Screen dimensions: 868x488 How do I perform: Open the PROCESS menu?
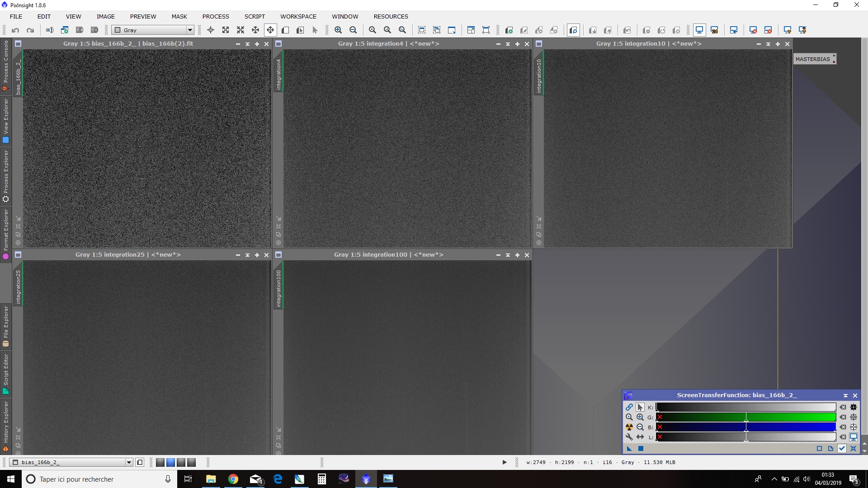(216, 16)
